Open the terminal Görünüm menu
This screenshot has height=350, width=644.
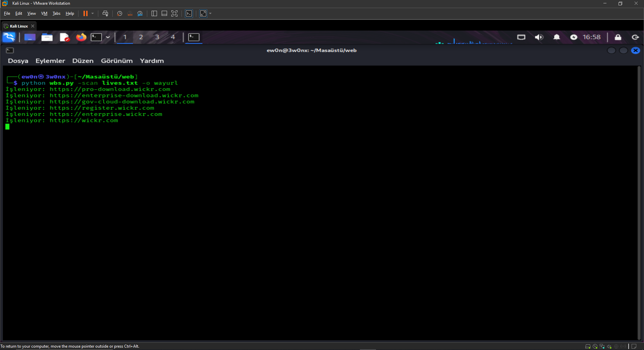pos(117,61)
